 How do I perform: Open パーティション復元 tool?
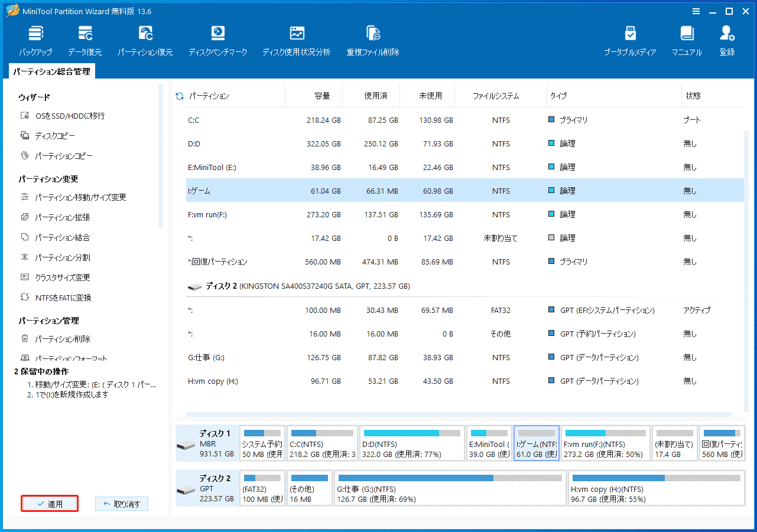145,41
